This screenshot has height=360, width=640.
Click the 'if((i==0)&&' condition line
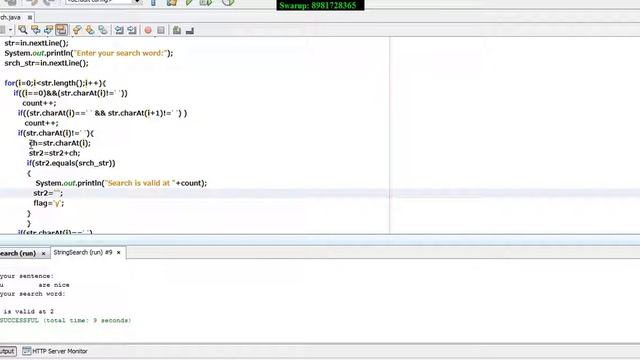click(70, 93)
